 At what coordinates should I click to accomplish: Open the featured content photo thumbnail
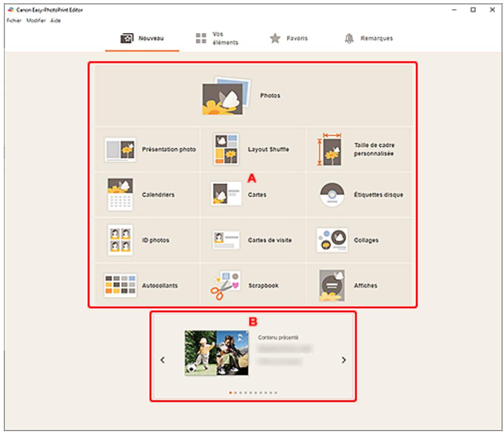coord(216,353)
